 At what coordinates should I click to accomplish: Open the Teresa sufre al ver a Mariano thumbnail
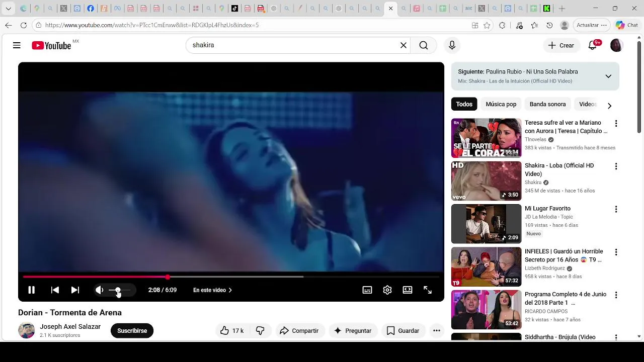[x=487, y=138]
